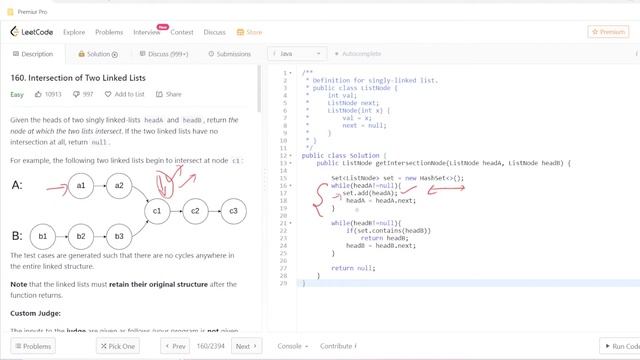The image size is (640, 360).
Task: Toggle the Autocomplete option
Action: (358, 53)
